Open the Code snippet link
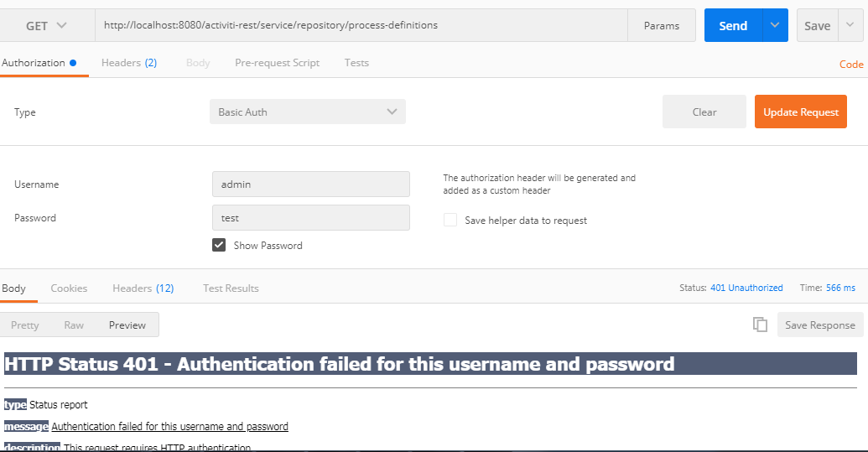 click(851, 65)
